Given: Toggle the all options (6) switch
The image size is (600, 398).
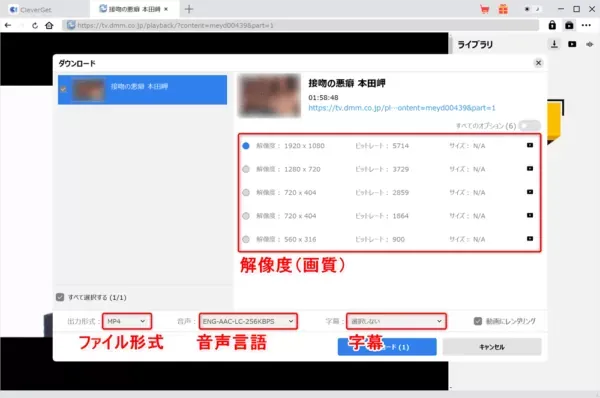Looking at the screenshot, I should 530,126.
